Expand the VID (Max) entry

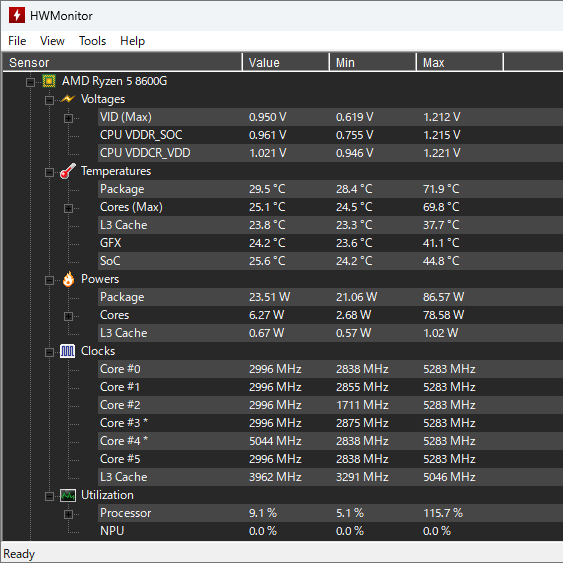(x=68, y=118)
